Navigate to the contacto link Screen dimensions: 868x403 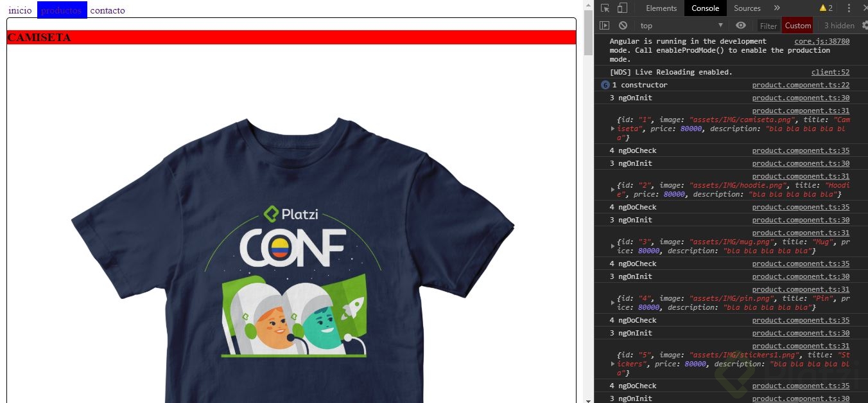[108, 10]
